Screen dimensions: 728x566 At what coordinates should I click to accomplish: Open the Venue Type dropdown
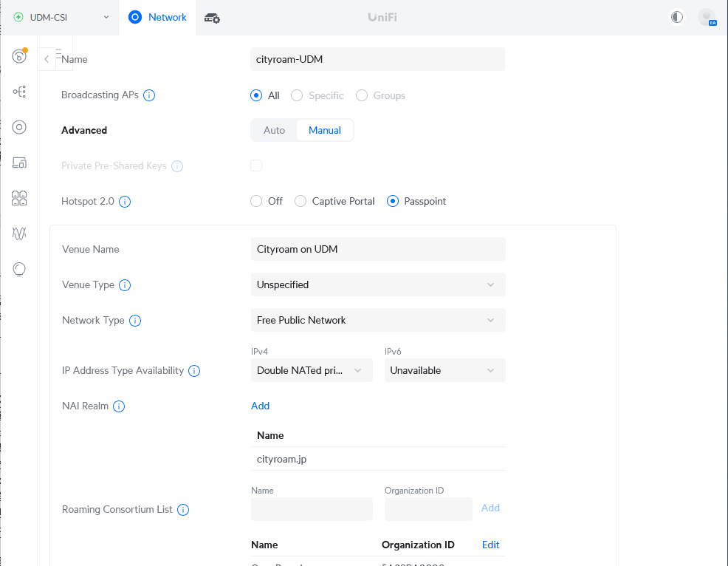click(377, 284)
